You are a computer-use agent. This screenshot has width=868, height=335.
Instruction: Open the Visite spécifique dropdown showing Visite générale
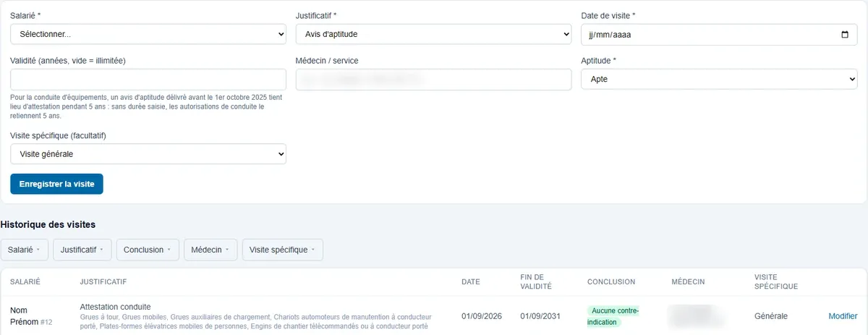pos(148,154)
